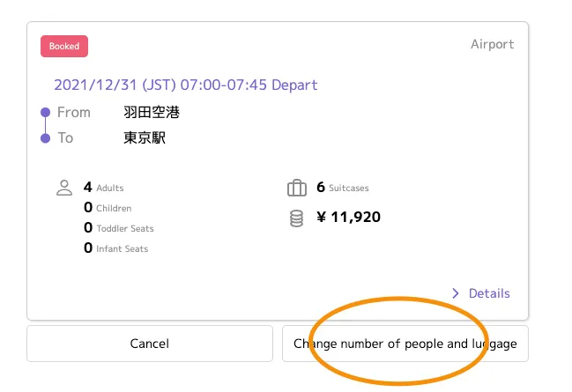This screenshot has height=392, width=572.
Task: Click Change number of people and luggage
Action: [x=405, y=344]
